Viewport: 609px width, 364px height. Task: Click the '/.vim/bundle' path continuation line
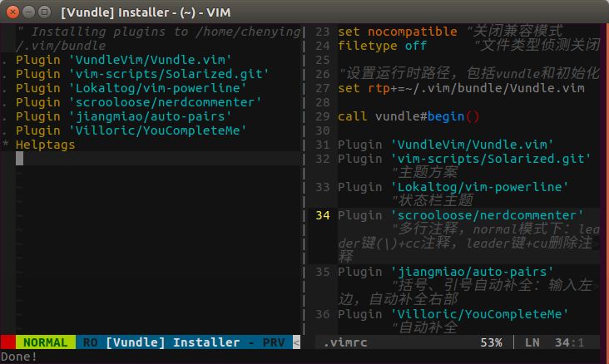point(61,46)
